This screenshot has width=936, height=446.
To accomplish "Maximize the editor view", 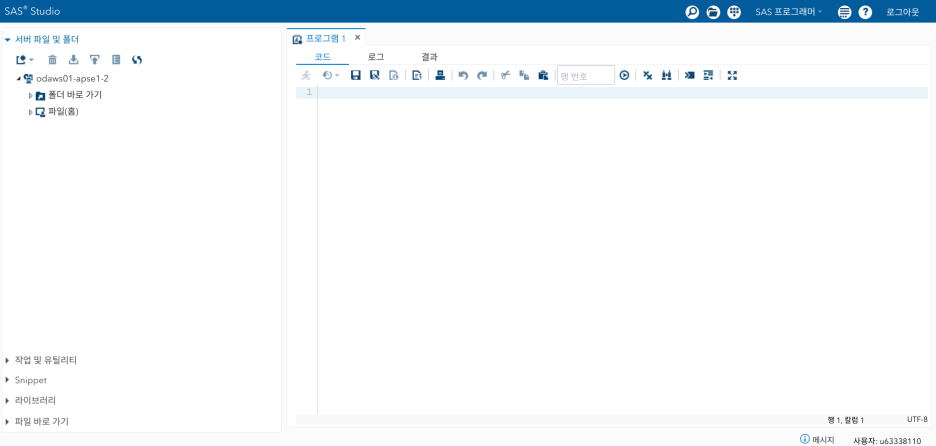I will point(733,75).
